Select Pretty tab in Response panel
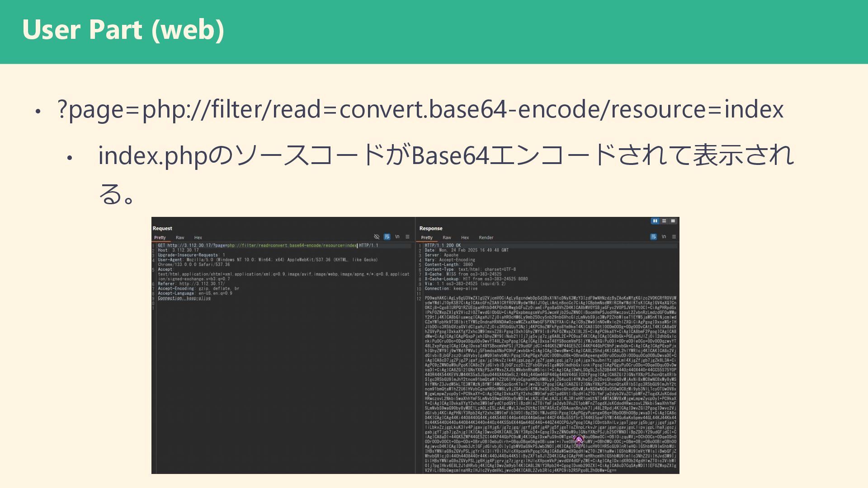Image resolution: width=868 pixels, height=488 pixels. pos(427,238)
